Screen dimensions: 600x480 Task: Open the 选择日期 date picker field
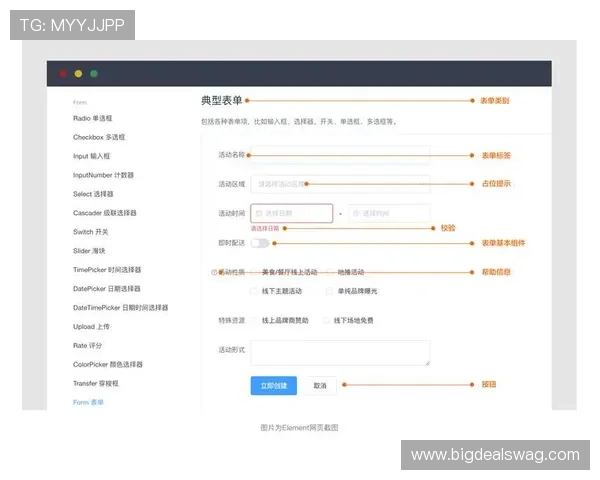[x=292, y=213]
